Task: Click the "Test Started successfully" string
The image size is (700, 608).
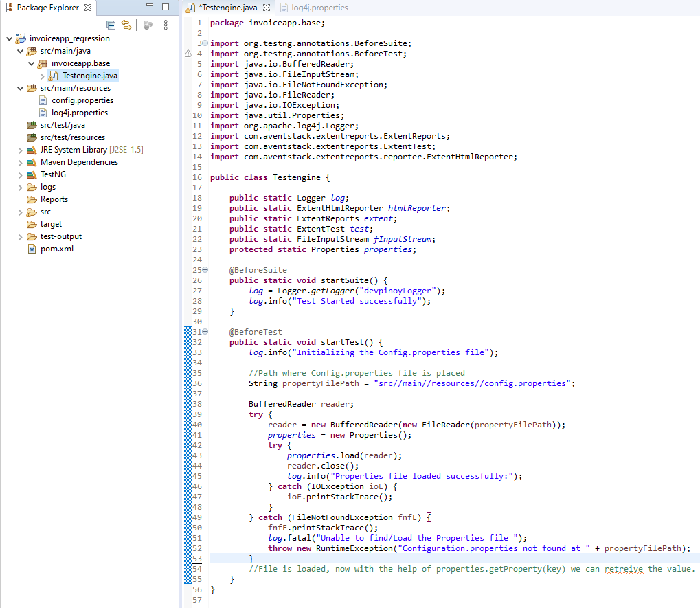Action: (x=357, y=301)
